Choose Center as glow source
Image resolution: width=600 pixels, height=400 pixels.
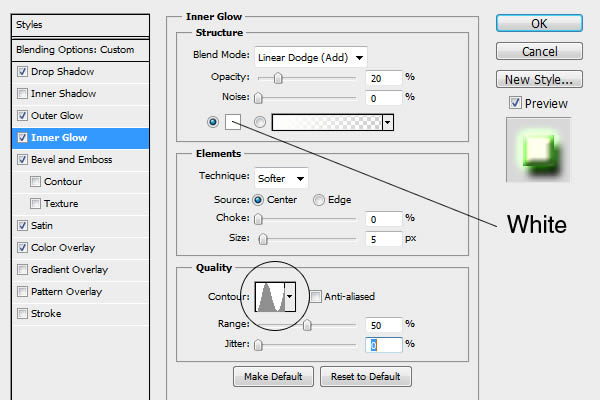(258, 200)
